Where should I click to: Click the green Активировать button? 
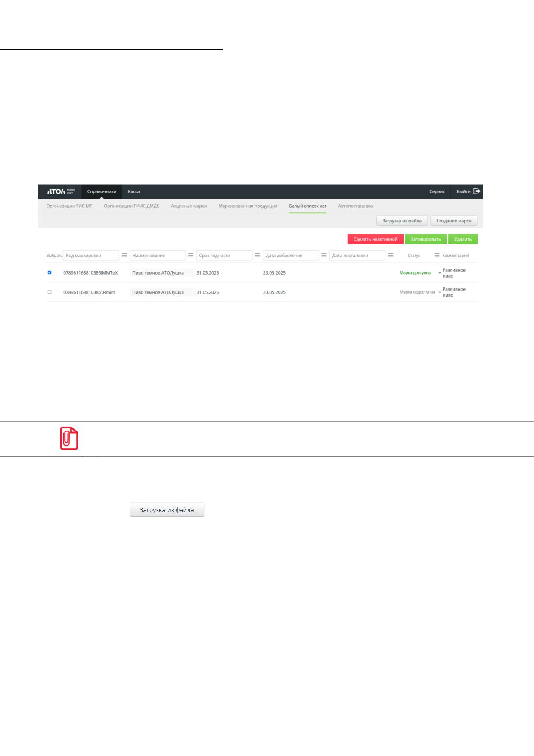(x=426, y=239)
